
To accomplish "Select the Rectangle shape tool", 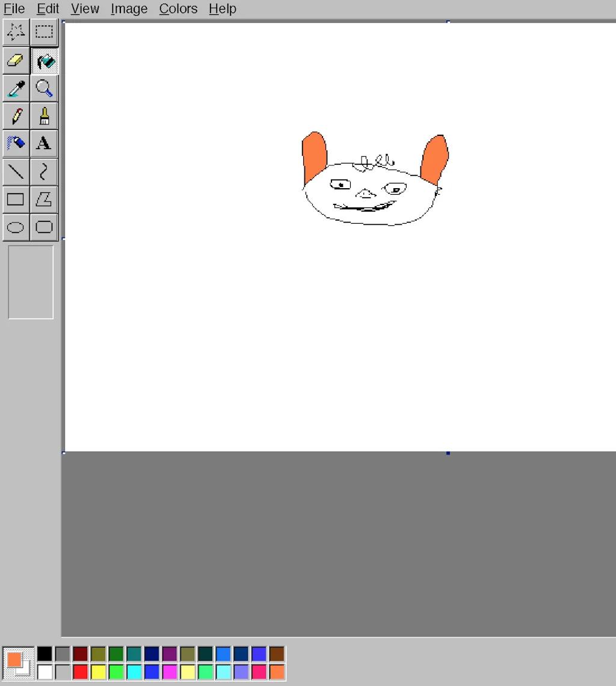I will (16, 199).
